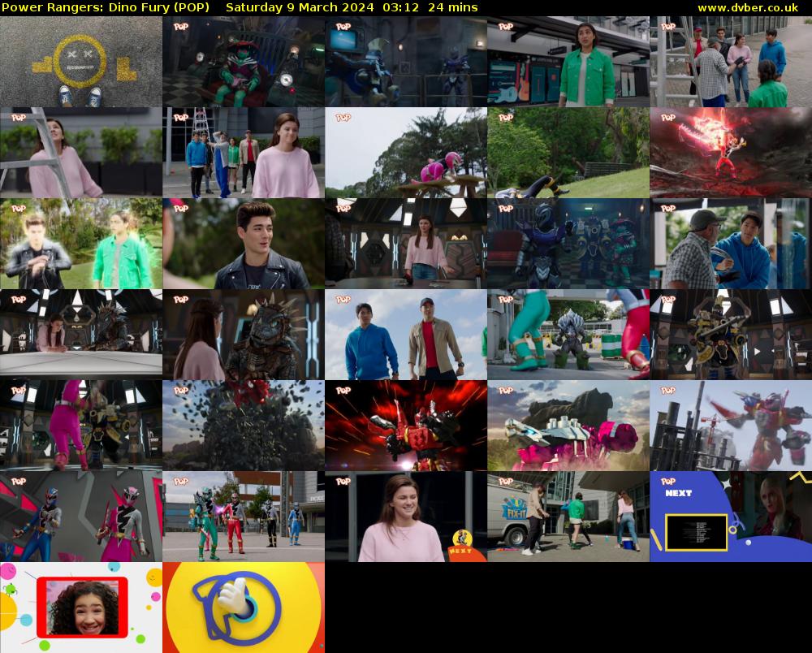812x653 pixels.
Task: Open thumbnail of yellow circle painted on pavement
Action: (x=80, y=62)
